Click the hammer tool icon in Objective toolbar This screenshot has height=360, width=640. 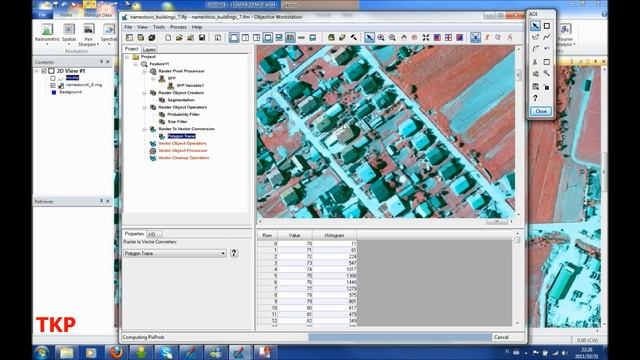pos(353,38)
